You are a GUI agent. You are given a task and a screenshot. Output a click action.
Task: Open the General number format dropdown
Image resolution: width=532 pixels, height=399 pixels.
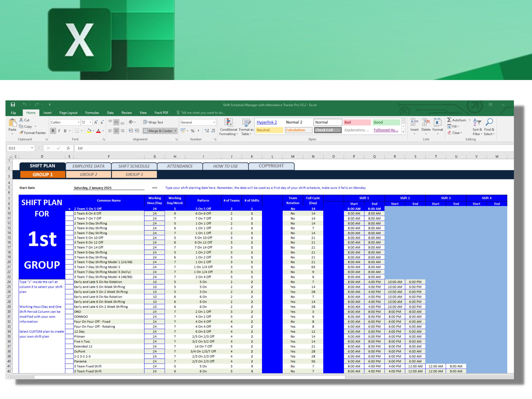[x=214, y=122]
